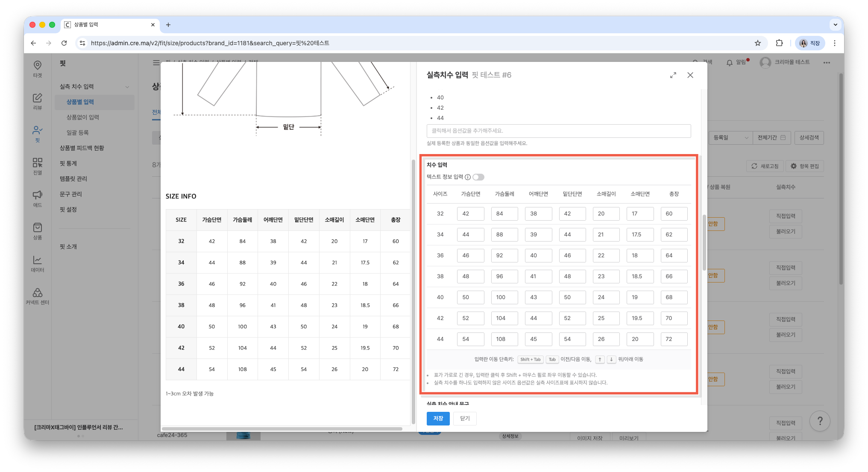Open the 전체기간 date range picker
This screenshot has width=868, height=472.
pyautogui.click(x=771, y=137)
